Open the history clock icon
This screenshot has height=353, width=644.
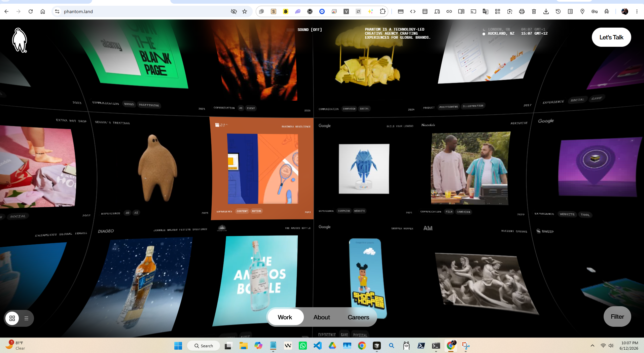[558, 11]
